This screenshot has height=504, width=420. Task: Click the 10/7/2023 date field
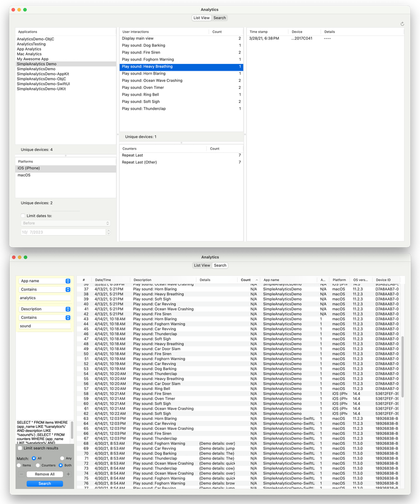tap(64, 232)
